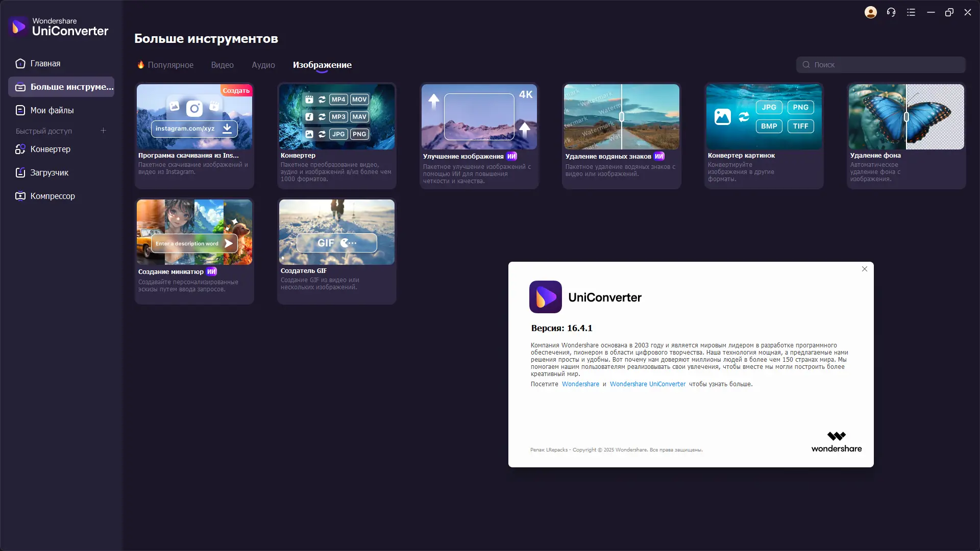Open support via the headset icon
Screen dimensions: 980x551
891,12
